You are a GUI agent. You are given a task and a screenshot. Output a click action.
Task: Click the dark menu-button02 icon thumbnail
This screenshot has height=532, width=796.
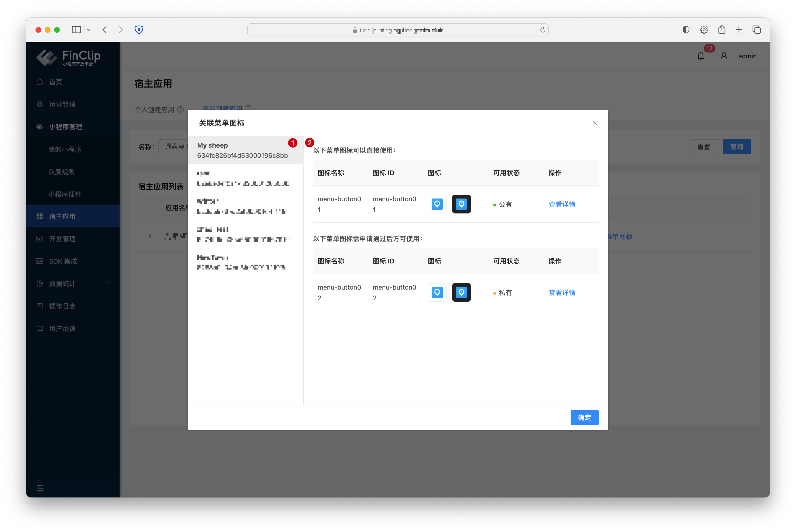click(461, 292)
